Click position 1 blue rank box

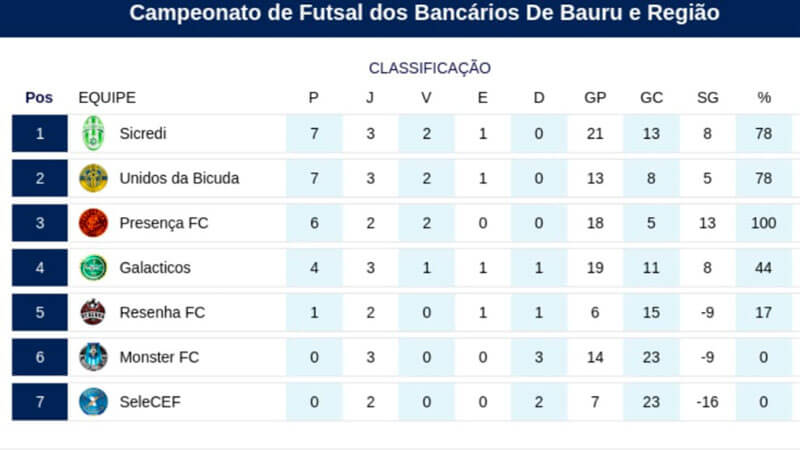40,134
